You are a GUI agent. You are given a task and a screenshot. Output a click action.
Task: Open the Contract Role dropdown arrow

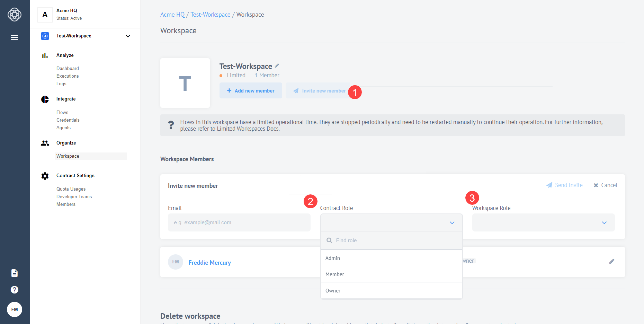[x=452, y=222]
